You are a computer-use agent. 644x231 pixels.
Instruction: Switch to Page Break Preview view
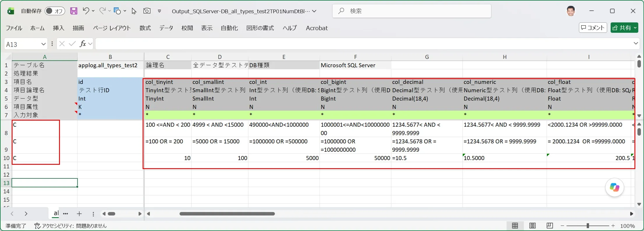pyautogui.click(x=549, y=226)
